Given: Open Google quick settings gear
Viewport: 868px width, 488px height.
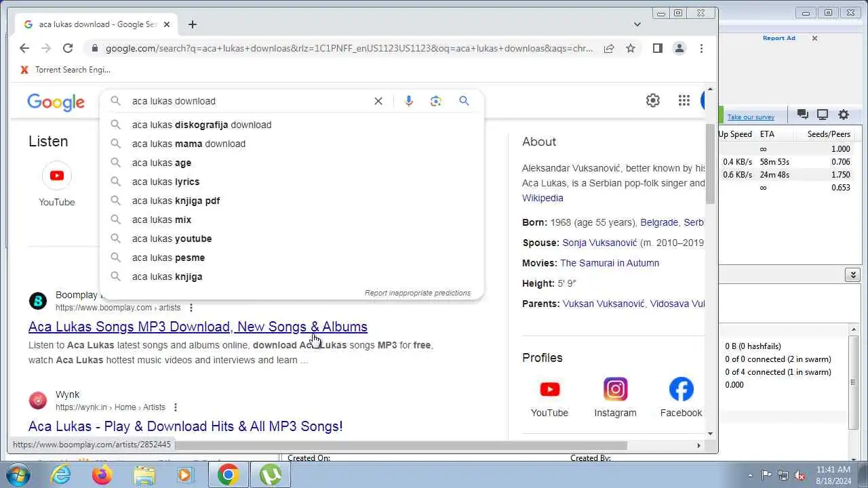Looking at the screenshot, I should point(653,100).
